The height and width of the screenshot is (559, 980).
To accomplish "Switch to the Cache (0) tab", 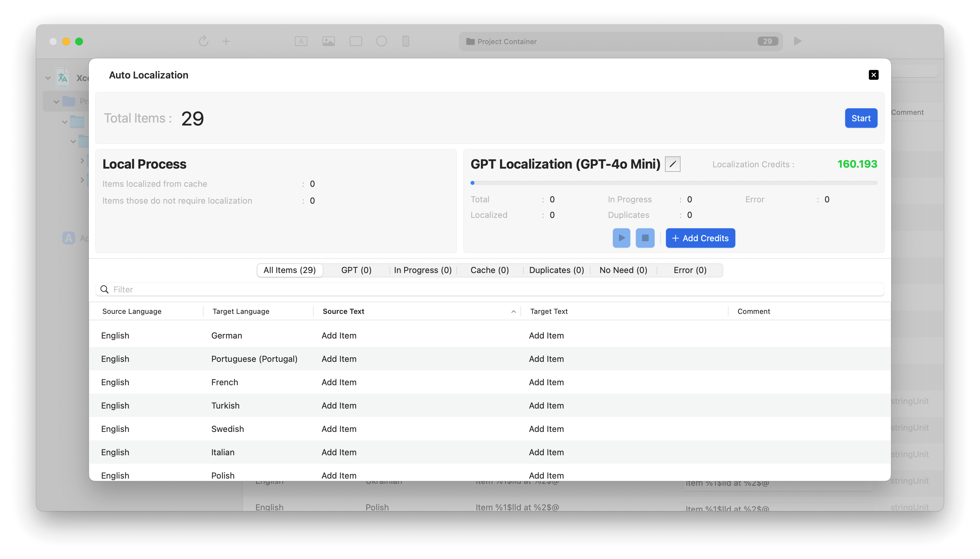I will point(490,270).
